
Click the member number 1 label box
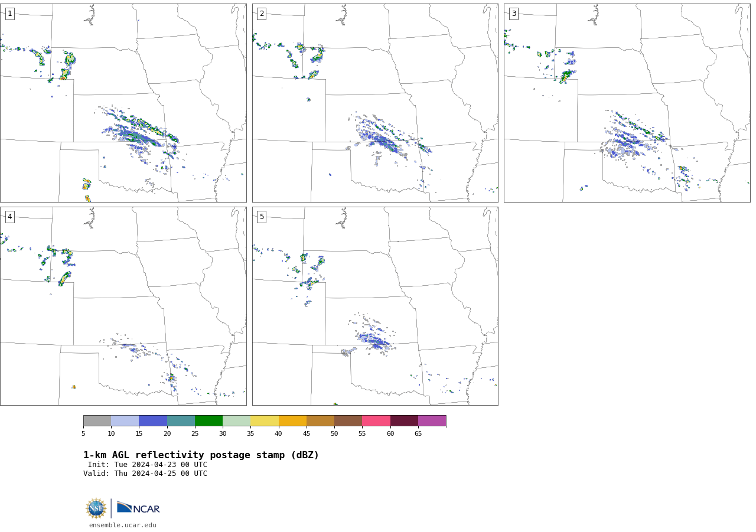click(x=9, y=14)
